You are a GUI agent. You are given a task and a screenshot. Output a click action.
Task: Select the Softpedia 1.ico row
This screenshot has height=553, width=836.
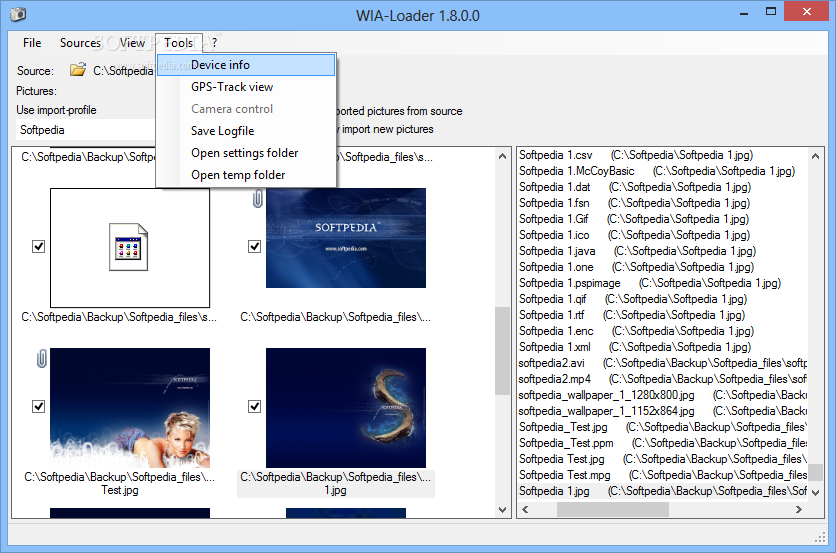(x=663, y=235)
